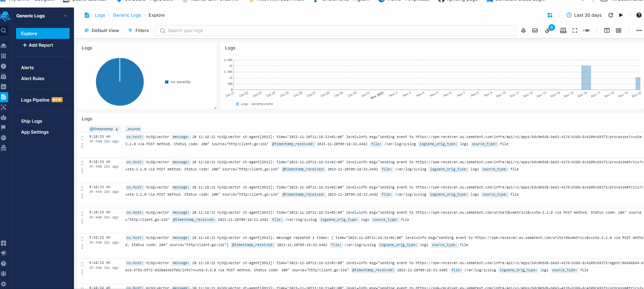The width and height of the screenshot is (644, 289).
Task: Open Alert Rules in the sidebar
Action: click(x=33, y=79)
